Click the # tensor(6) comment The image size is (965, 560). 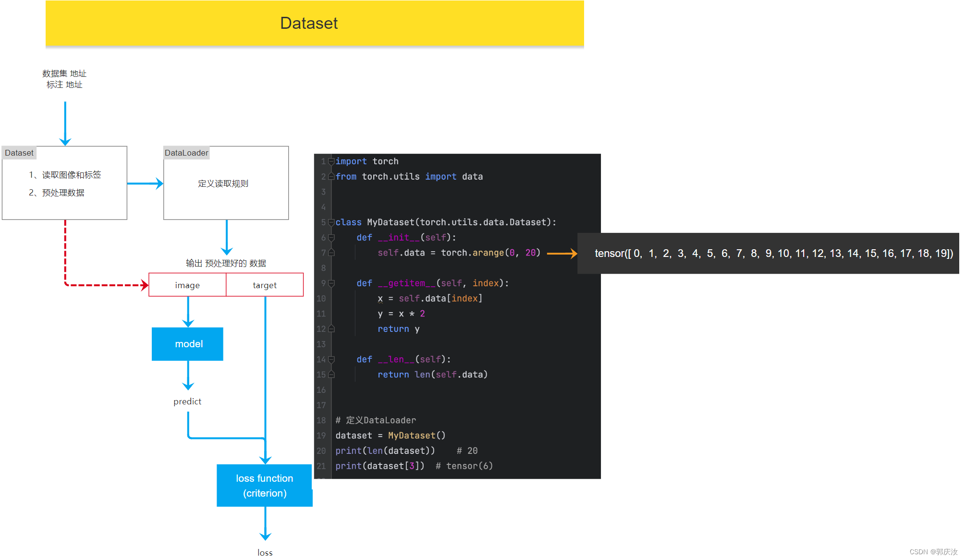click(x=464, y=466)
